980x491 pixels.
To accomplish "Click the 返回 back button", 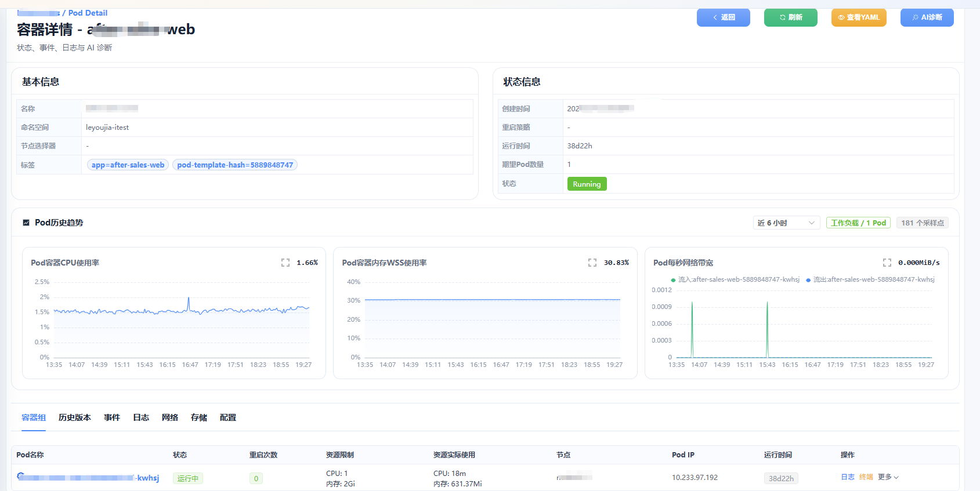I will point(724,17).
